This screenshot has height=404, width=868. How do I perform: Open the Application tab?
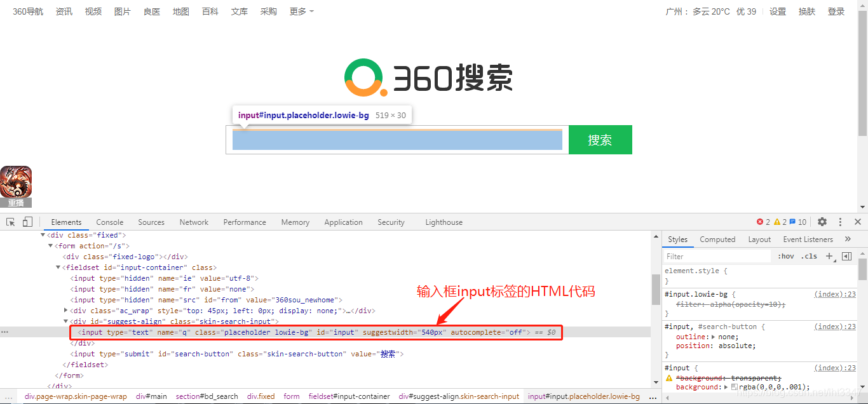tap(343, 222)
